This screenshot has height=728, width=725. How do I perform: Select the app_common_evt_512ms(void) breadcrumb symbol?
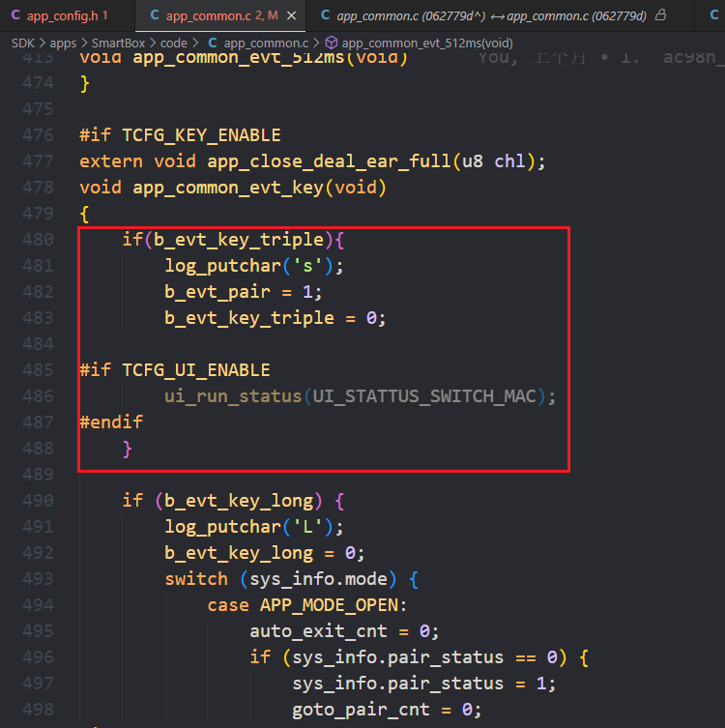click(427, 44)
